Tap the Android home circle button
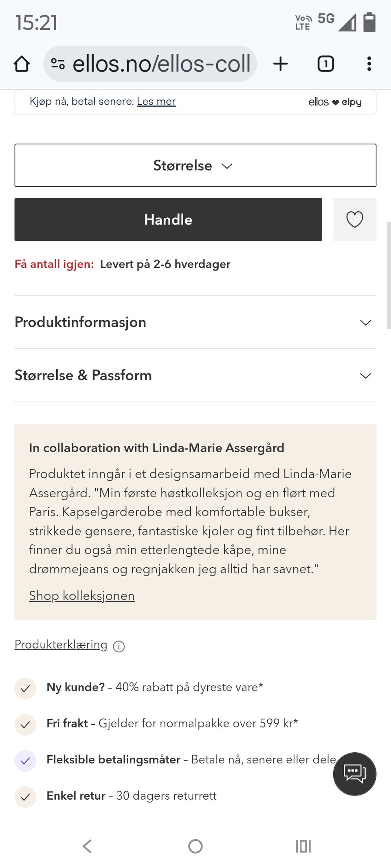391x868 pixels. point(195,846)
